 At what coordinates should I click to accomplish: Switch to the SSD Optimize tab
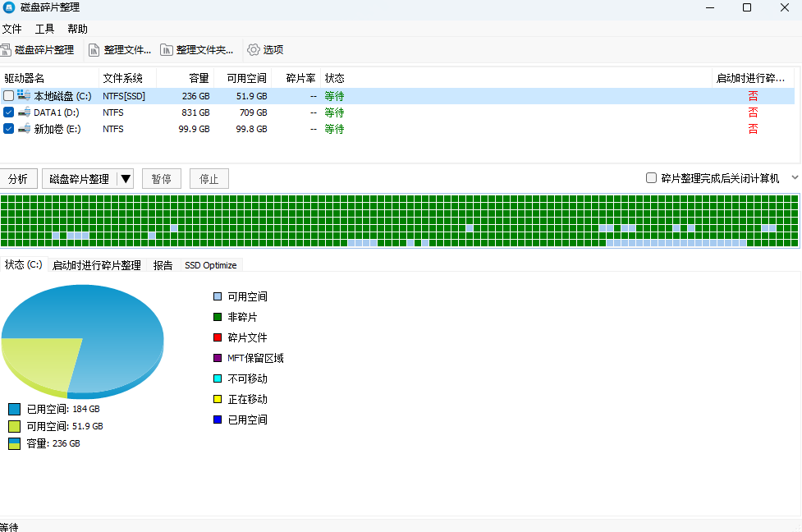click(x=210, y=265)
